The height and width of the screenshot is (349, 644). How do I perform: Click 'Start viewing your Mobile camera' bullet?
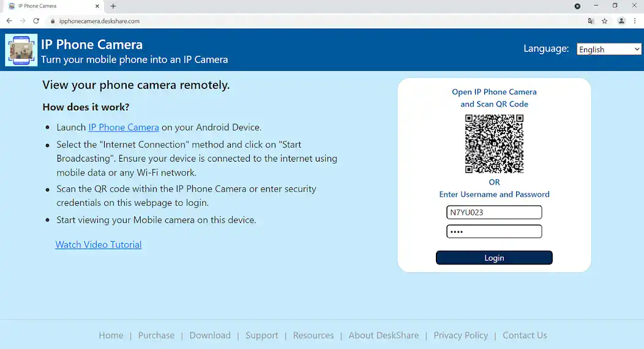156,220
